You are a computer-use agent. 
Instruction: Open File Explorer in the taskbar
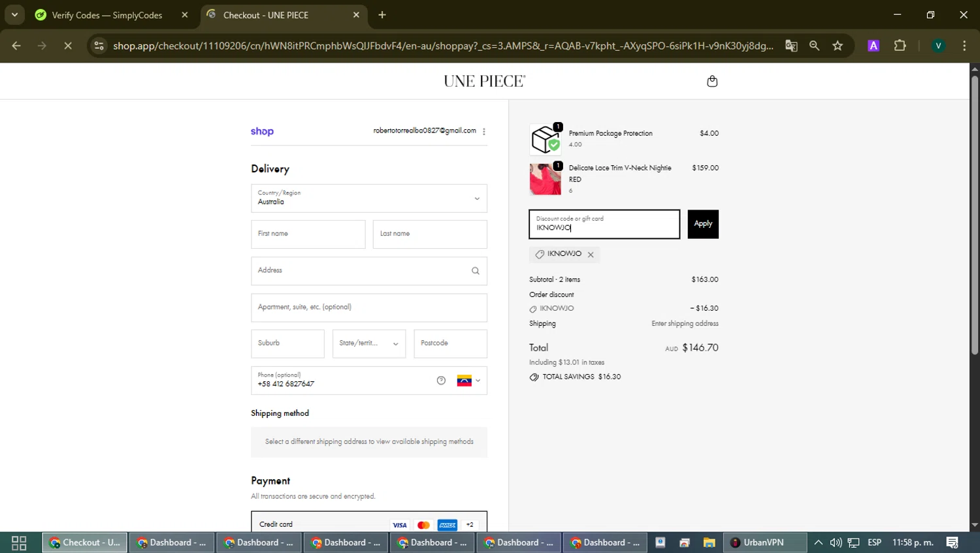point(709,543)
